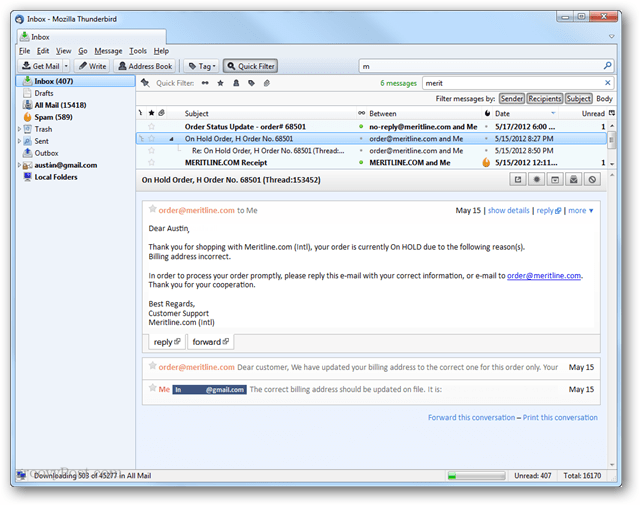Toggle the Sender filter button
Screen dimensions: 640x505
tap(511, 99)
